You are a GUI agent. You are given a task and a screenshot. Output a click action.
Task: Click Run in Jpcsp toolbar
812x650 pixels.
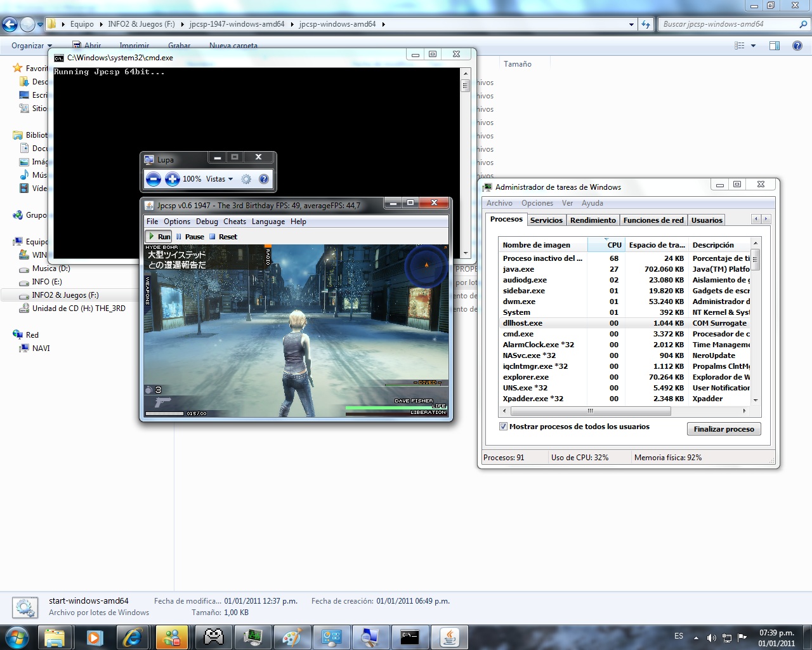(x=159, y=237)
